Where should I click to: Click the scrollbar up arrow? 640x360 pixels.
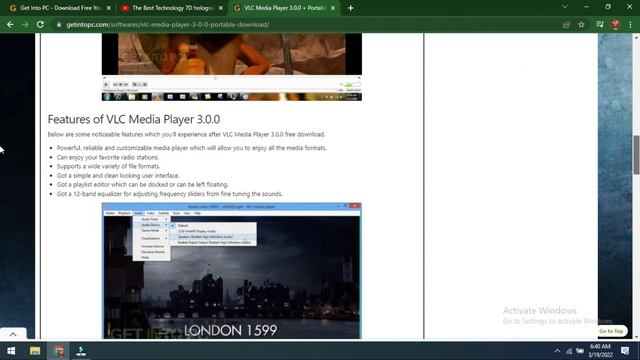(x=636, y=37)
